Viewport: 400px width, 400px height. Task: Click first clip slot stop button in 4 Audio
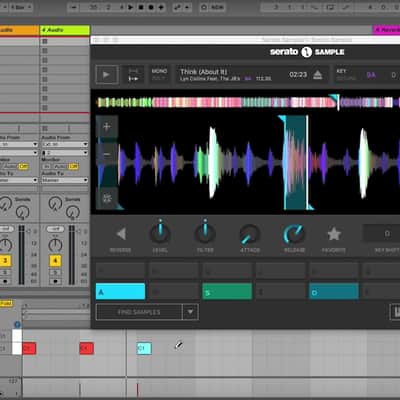[x=45, y=41]
